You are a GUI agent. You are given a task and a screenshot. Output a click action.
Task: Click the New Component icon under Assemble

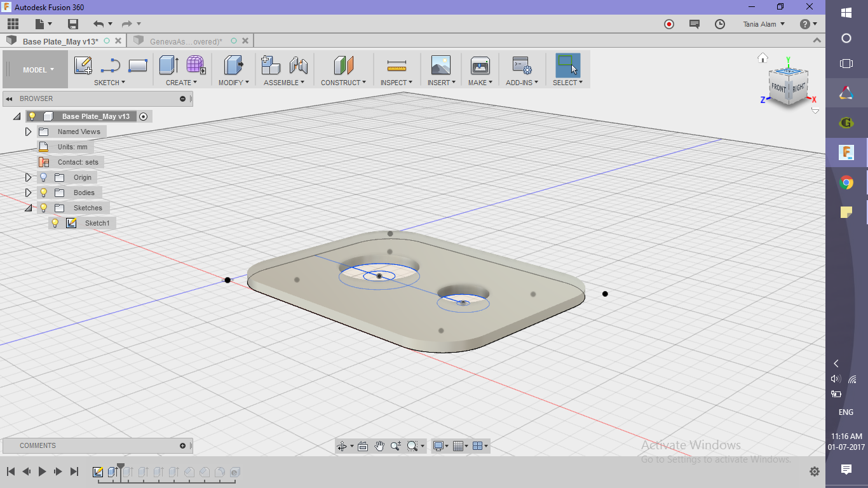(271, 65)
